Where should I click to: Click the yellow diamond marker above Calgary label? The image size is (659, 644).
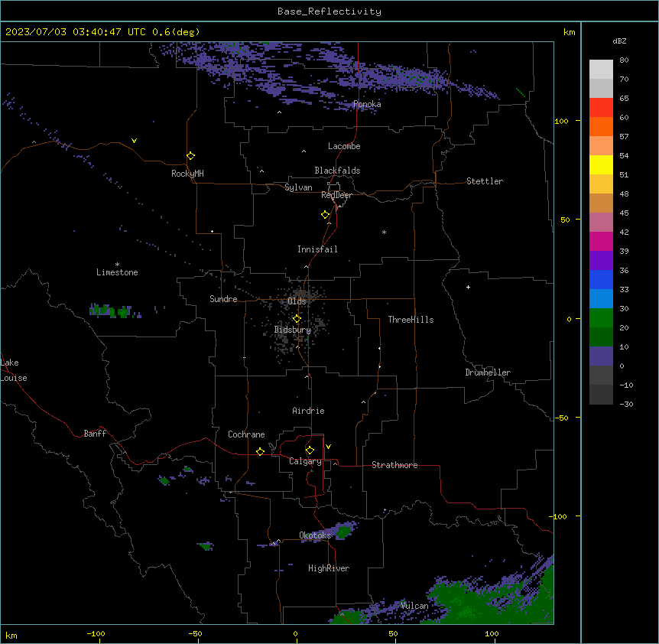pos(310,450)
